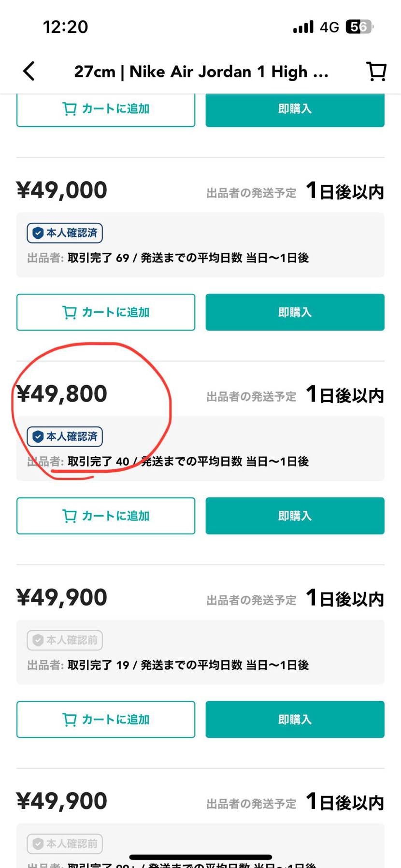Add the ¥49,000 listing to cart

point(106,312)
